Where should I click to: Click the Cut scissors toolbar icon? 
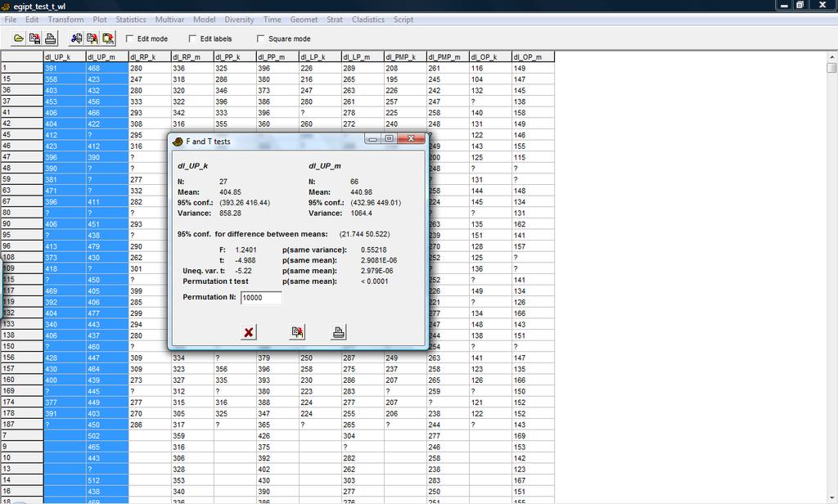(76, 38)
